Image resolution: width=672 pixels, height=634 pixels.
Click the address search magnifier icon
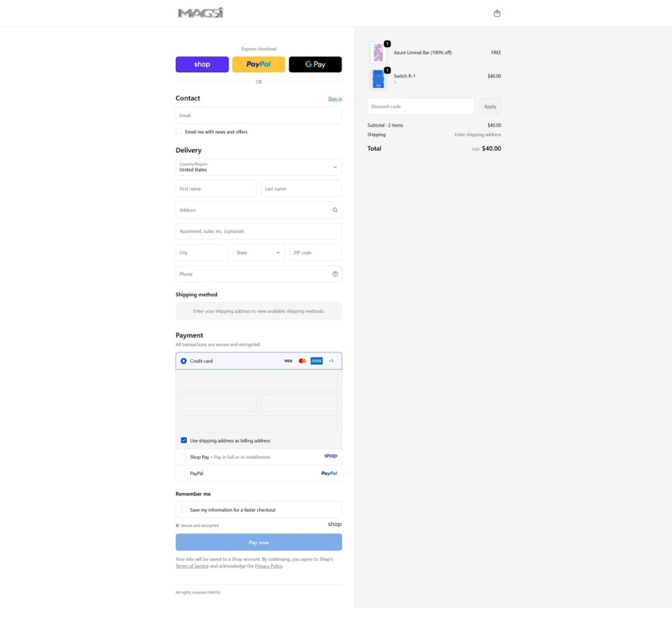(335, 210)
